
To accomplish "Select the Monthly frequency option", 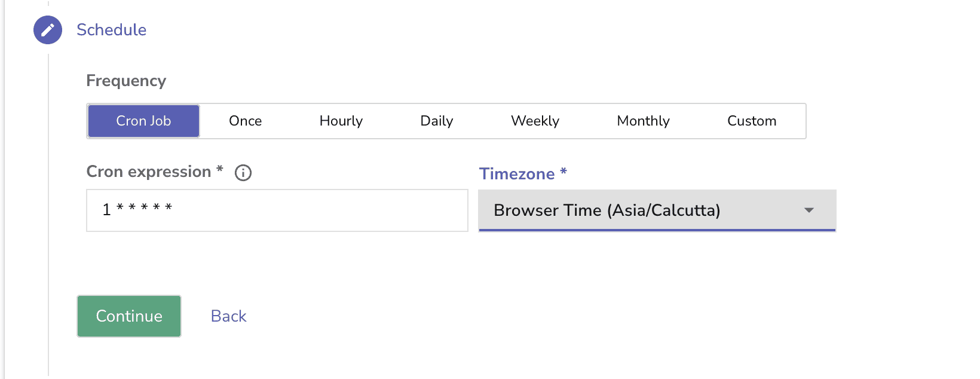I will click(x=642, y=121).
